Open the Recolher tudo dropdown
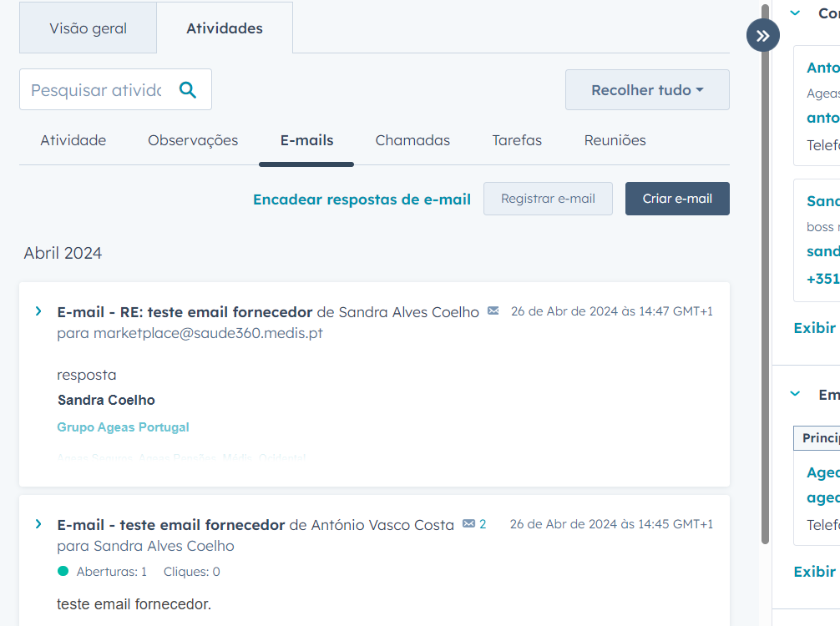The image size is (840, 626). [647, 90]
